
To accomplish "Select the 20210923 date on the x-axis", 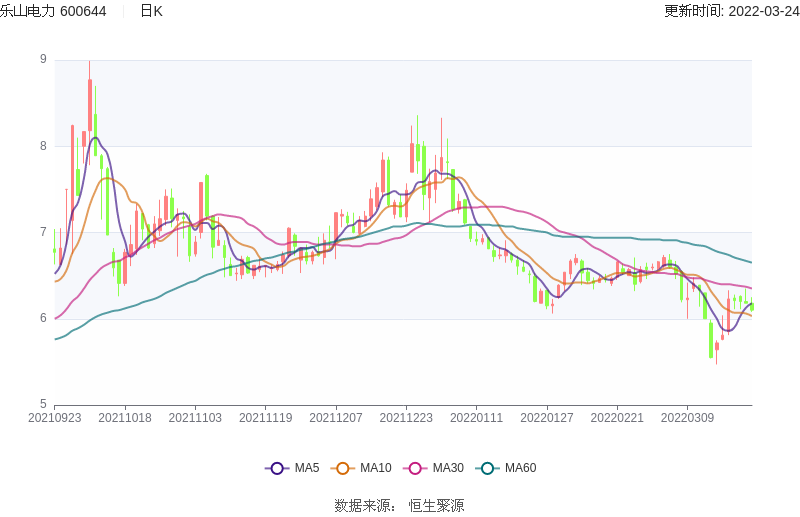I will (54, 418).
